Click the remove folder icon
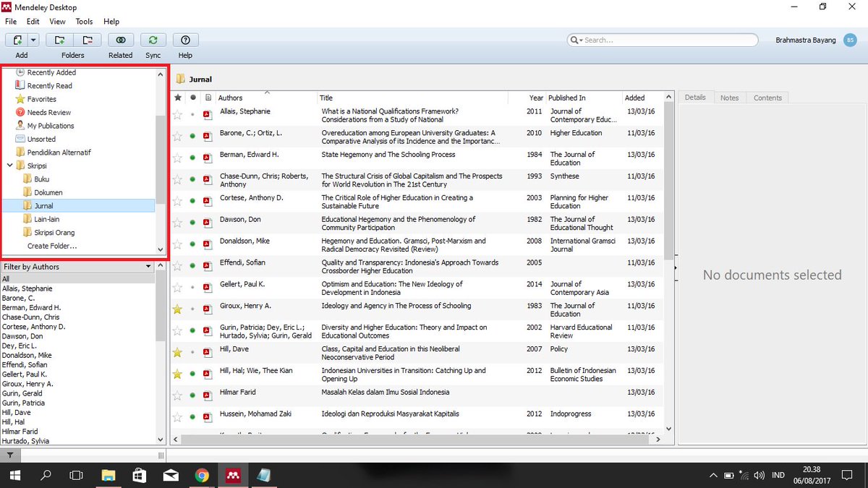This screenshot has width=868, height=488. 87,40
